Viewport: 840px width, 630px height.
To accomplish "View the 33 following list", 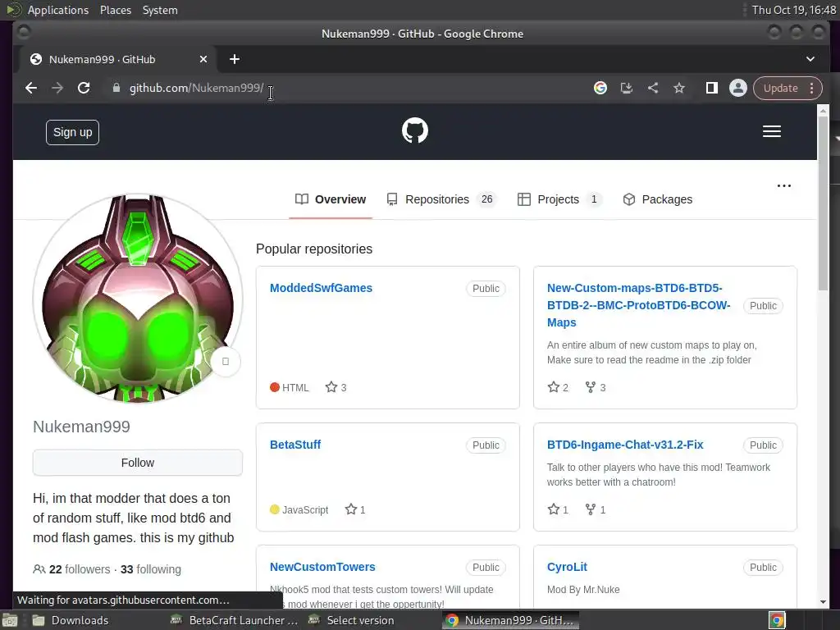I will pos(151,569).
